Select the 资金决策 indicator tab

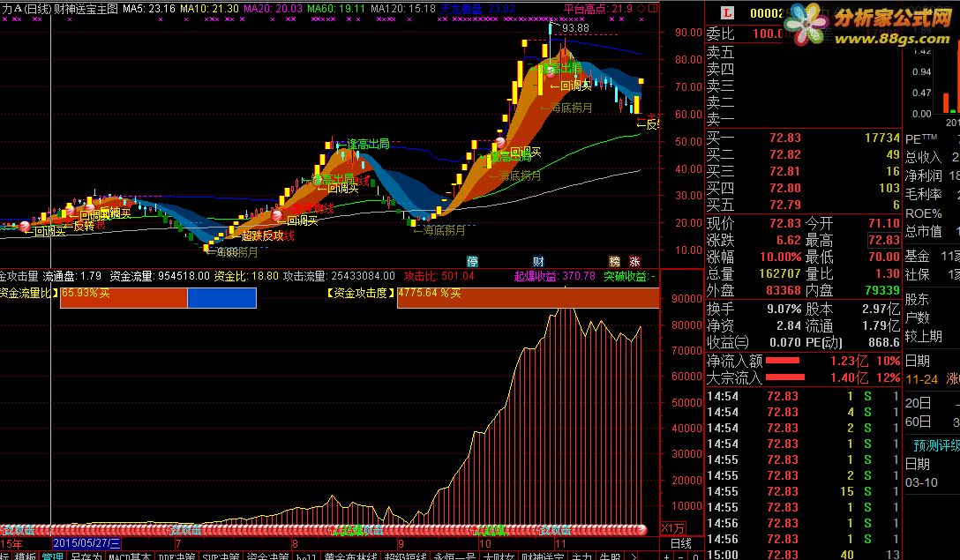pos(267,556)
